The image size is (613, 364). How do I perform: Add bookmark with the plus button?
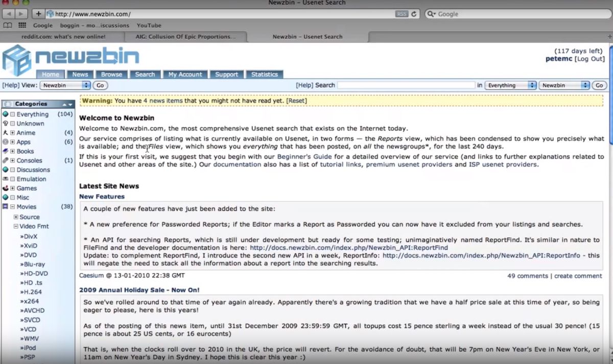(x=39, y=14)
